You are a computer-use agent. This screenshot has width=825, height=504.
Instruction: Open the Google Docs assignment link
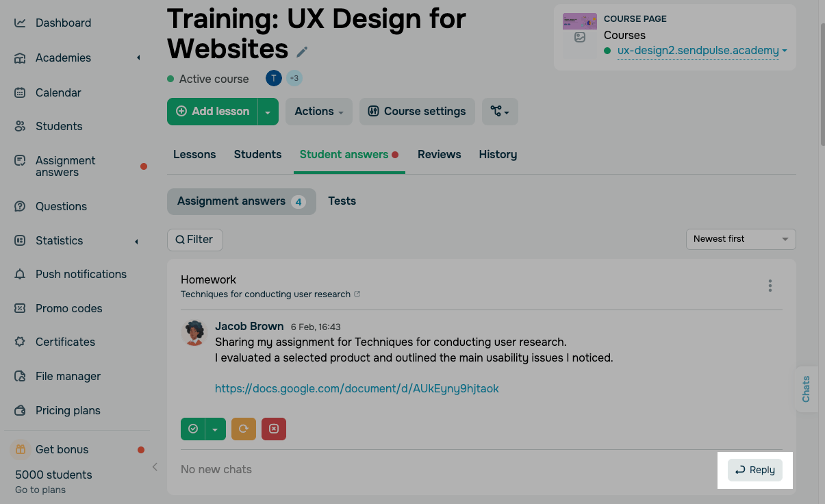pos(357,389)
